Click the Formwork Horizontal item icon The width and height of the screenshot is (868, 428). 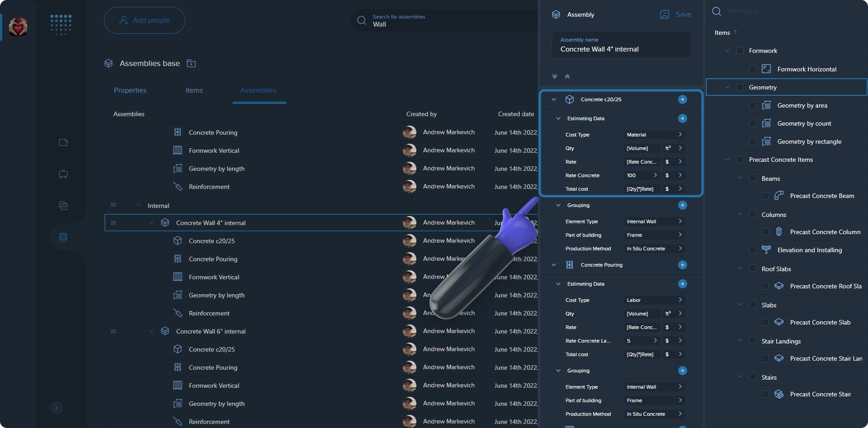click(x=766, y=69)
